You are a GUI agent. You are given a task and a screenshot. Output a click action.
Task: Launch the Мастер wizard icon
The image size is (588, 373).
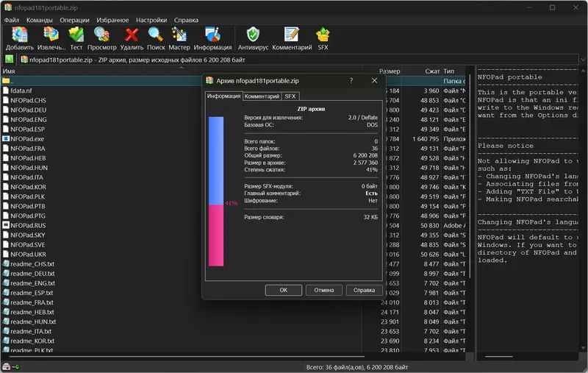179,35
